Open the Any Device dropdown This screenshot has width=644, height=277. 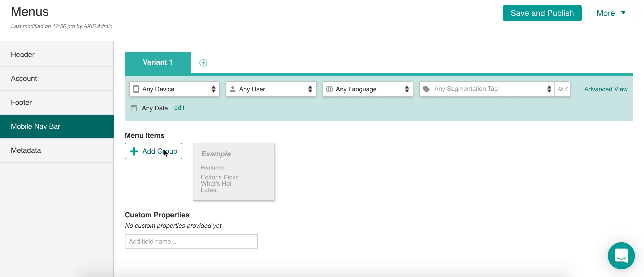pyautogui.click(x=174, y=89)
